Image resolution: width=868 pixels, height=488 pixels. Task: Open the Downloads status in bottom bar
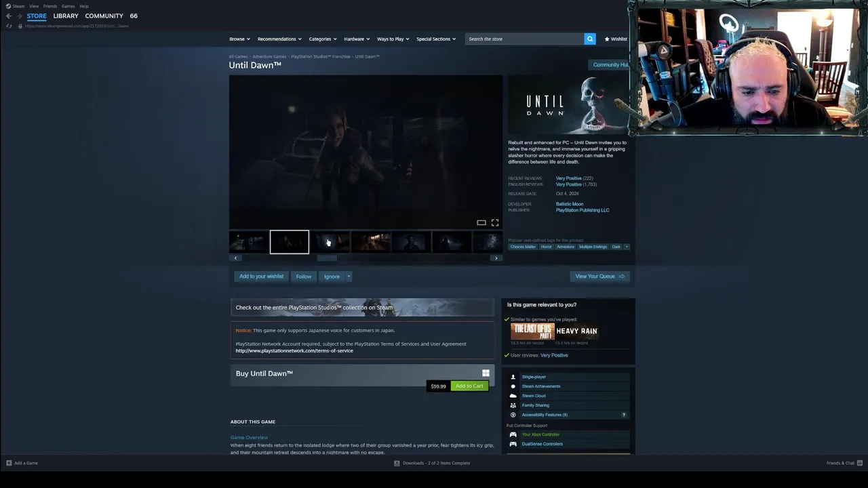coord(432,463)
